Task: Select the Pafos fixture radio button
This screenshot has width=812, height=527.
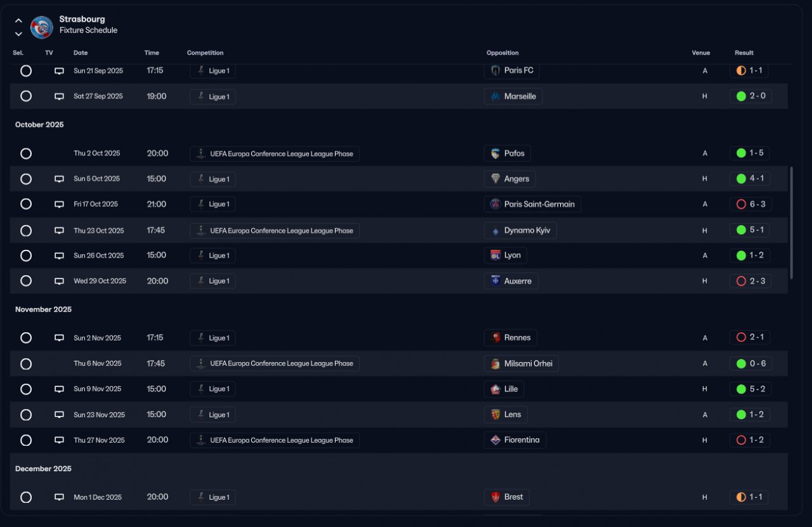Action: [x=26, y=153]
